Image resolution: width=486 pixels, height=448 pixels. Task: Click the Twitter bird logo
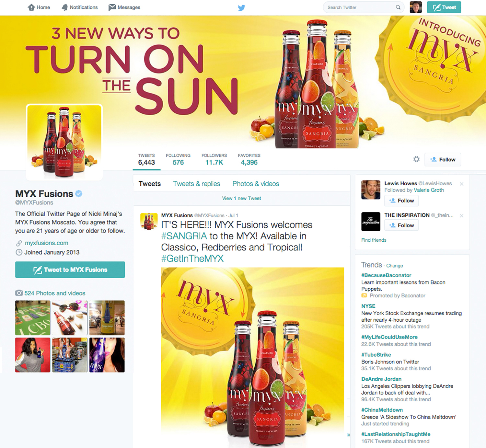pos(241,8)
